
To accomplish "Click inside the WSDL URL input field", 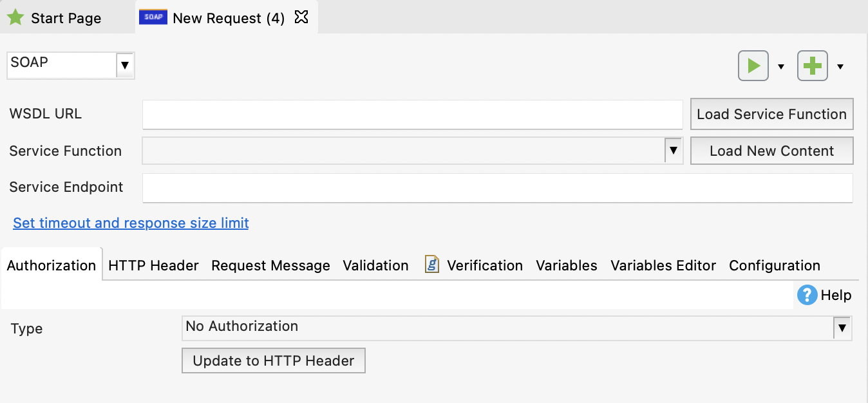I will click(x=412, y=114).
